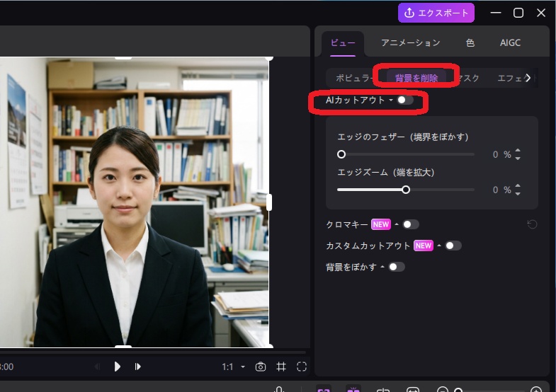Click the AIカットアウト label text
This screenshot has width=556, height=392.
tap(356, 100)
